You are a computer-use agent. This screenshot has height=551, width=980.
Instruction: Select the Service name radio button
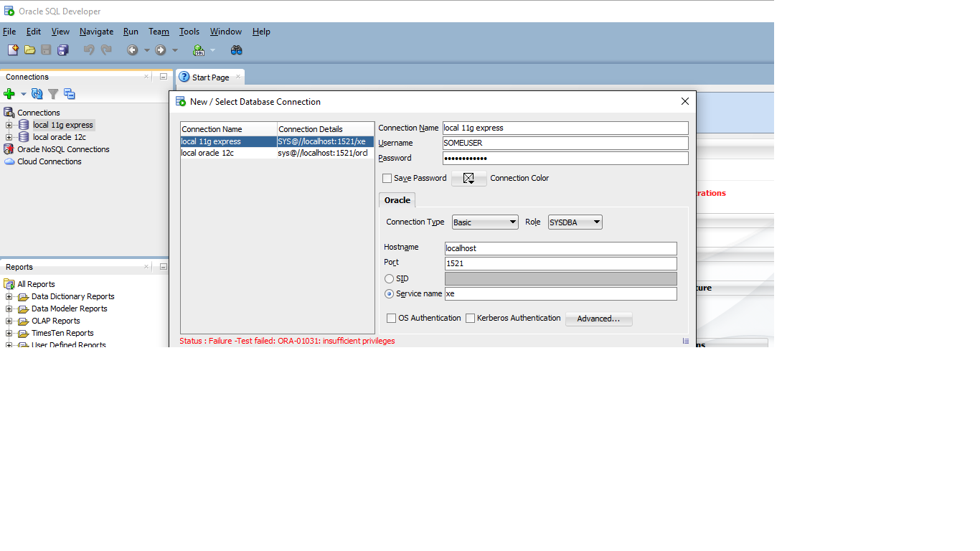tap(390, 293)
